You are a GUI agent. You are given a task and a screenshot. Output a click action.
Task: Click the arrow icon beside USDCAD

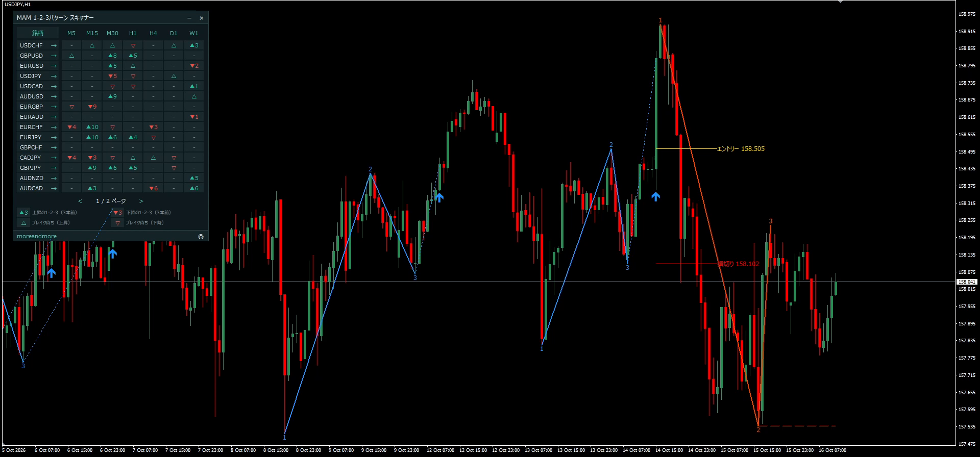click(54, 86)
